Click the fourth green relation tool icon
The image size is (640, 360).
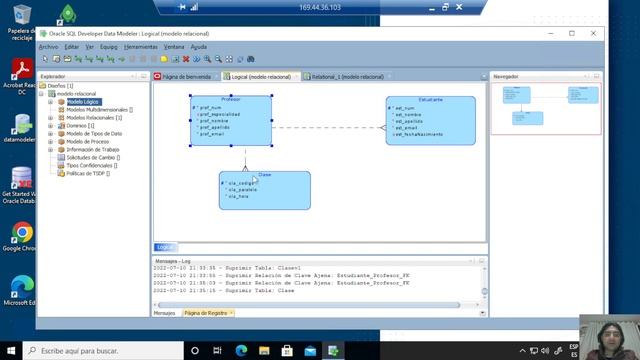pyautogui.click(x=111, y=59)
